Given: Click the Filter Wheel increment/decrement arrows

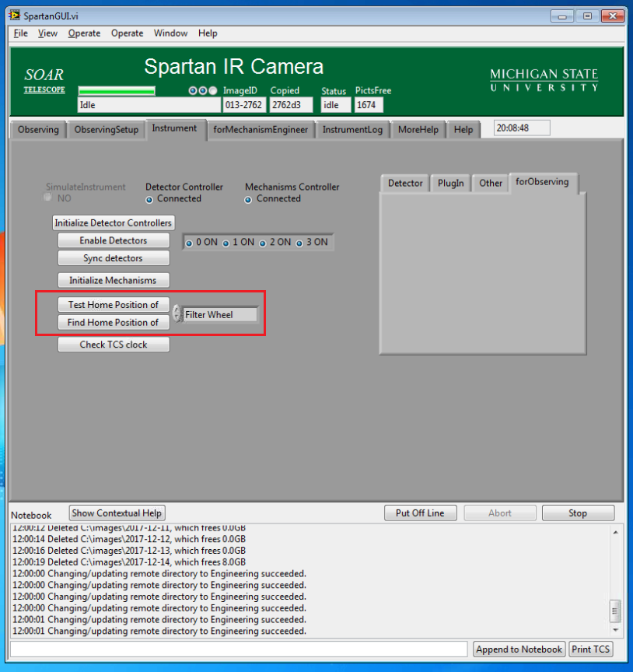Looking at the screenshot, I should [177, 313].
